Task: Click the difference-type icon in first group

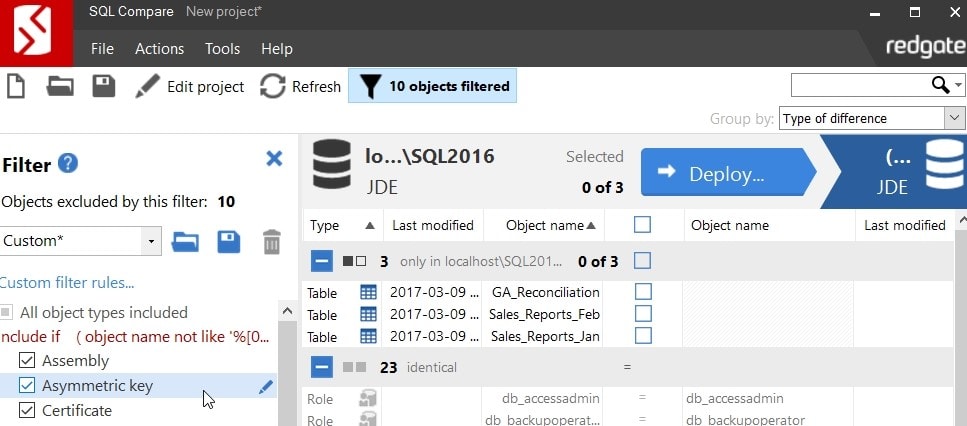Action: coord(355,261)
